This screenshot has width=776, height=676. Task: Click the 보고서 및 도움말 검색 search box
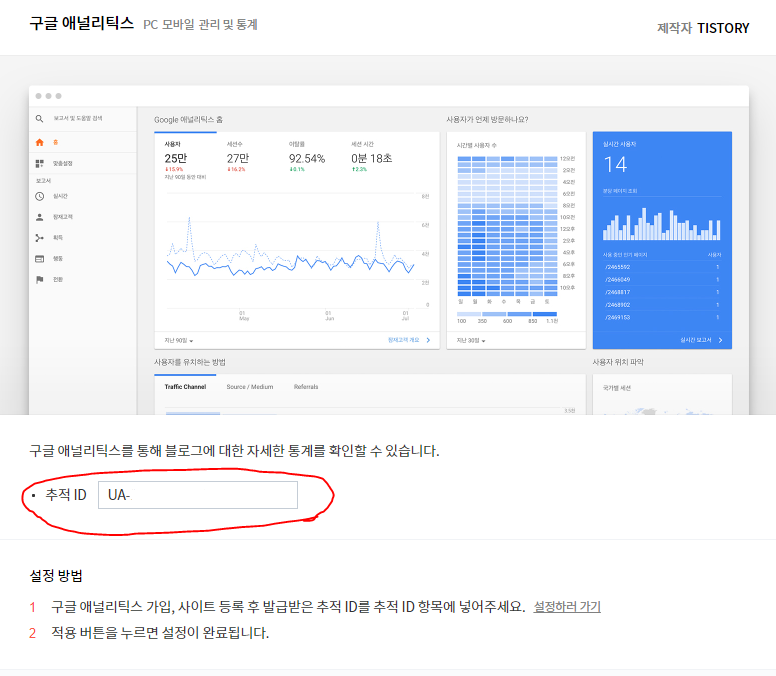coord(78,118)
